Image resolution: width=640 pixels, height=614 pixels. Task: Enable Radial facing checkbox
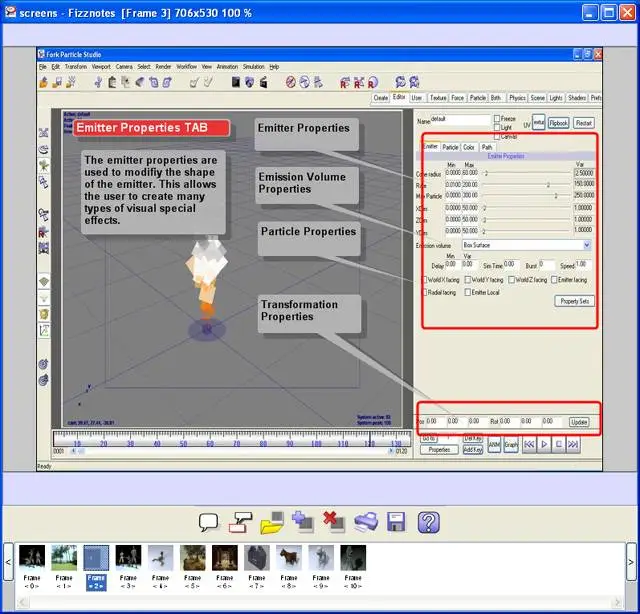click(x=424, y=292)
